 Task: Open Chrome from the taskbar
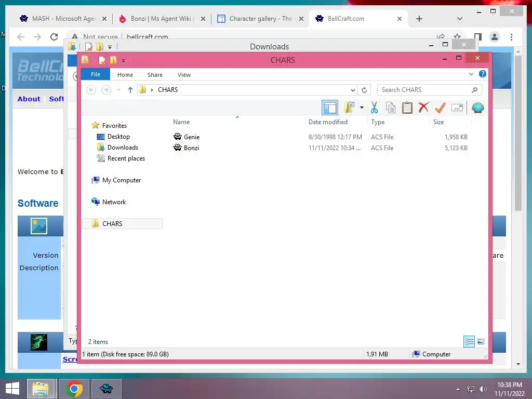coord(74,389)
